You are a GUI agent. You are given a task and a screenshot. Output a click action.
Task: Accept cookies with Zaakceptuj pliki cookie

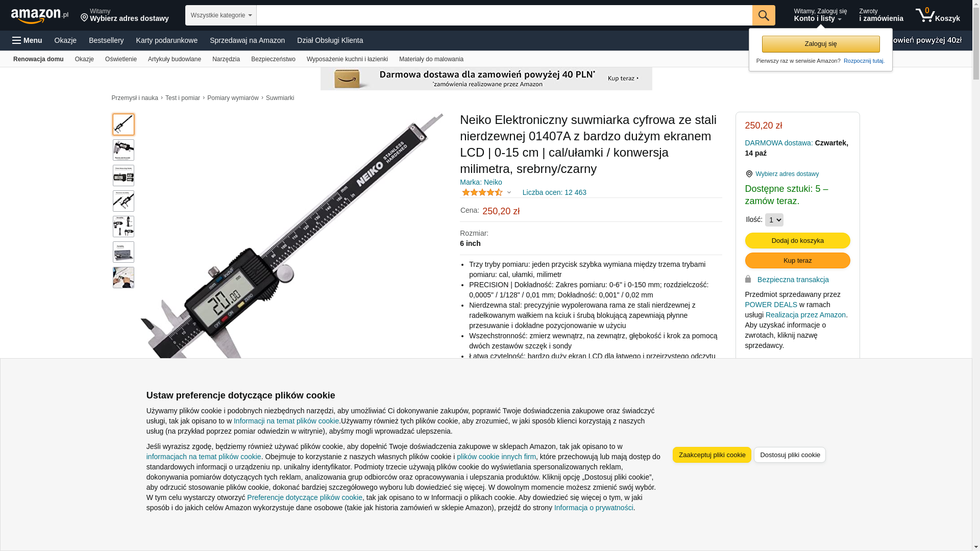pos(712,455)
